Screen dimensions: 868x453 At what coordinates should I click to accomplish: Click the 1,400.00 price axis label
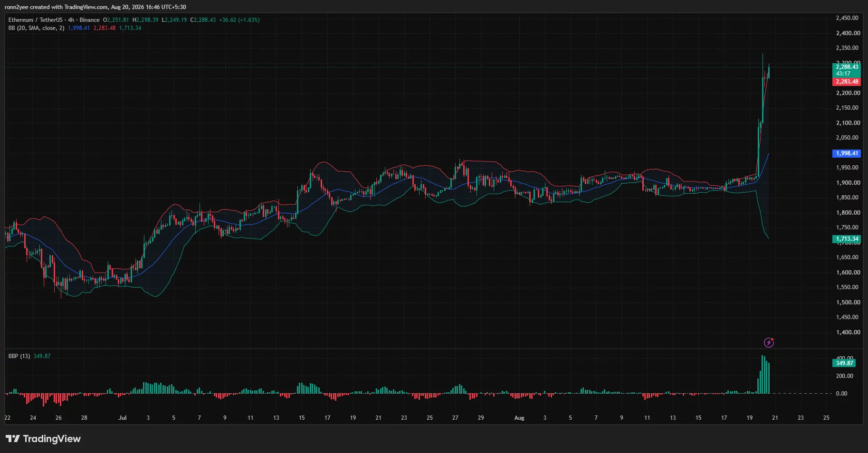[848, 332]
